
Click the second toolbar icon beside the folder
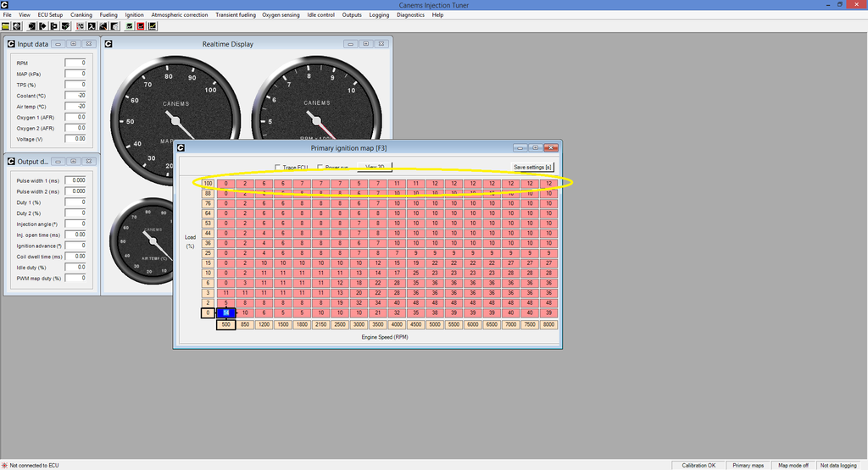17,26
